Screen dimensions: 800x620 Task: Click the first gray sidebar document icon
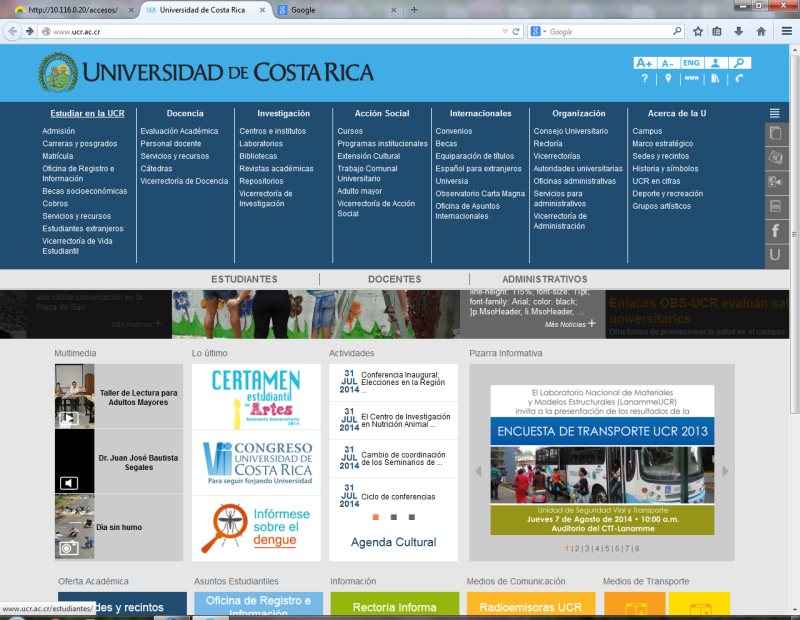click(776, 134)
